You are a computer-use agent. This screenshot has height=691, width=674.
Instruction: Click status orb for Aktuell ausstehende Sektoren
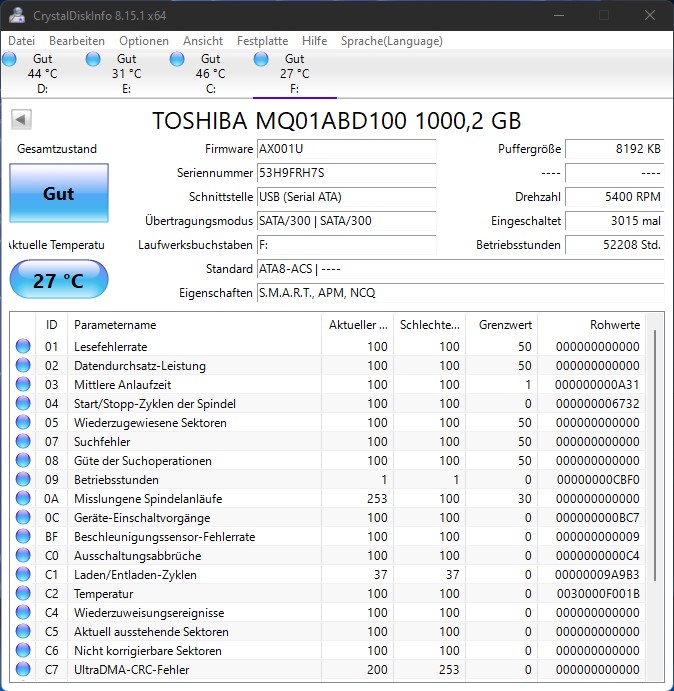pyautogui.click(x=23, y=632)
